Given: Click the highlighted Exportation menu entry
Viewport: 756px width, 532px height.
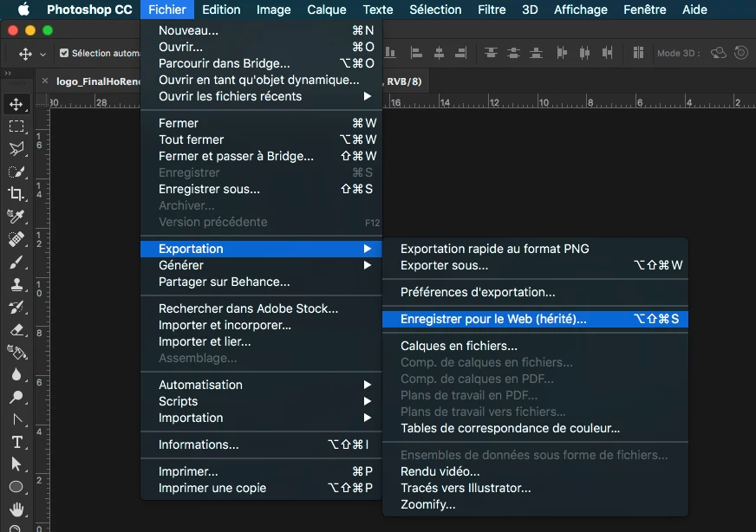Looking at the screenshot, I should 261,249.
